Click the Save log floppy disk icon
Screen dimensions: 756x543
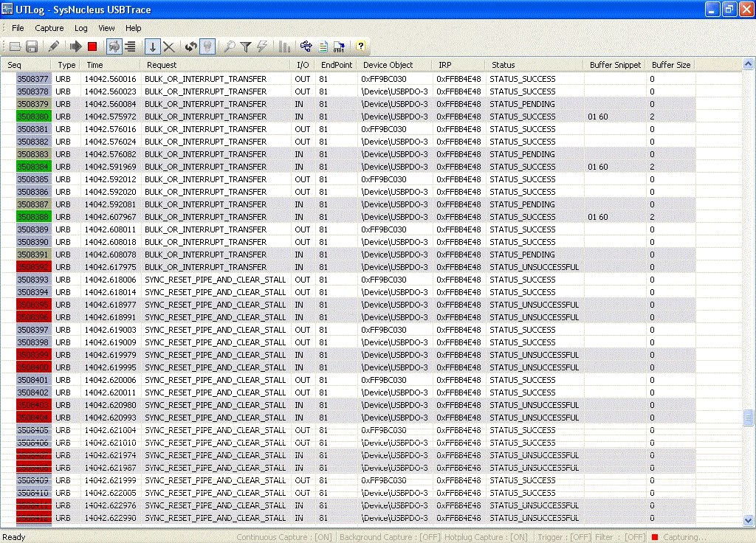click(32, 46)
